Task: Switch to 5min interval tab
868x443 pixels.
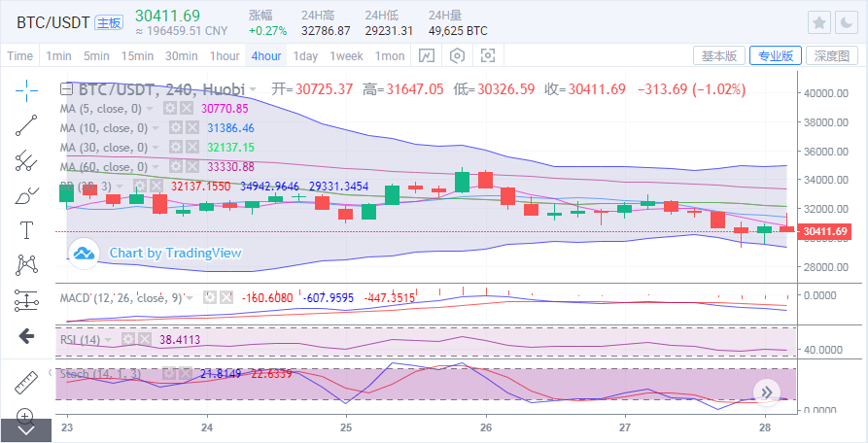Action: tap(96, 55)
